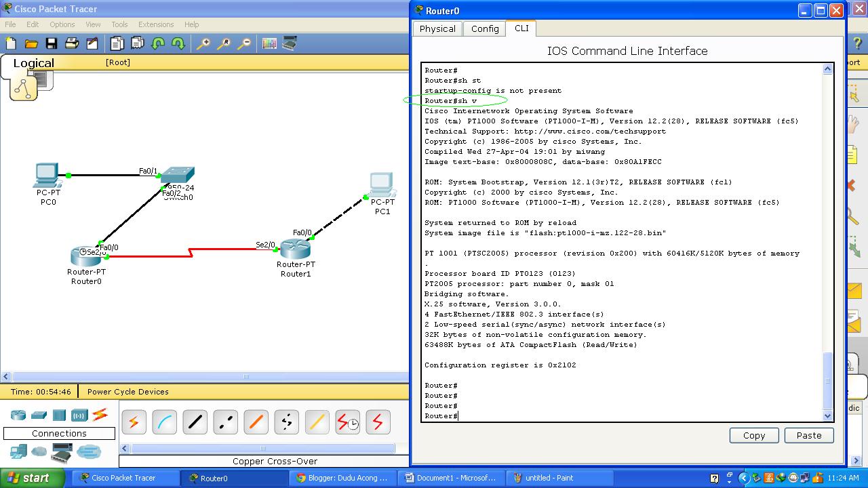Choose automatic connection type cable
Image resolution: width=868 pixels, height=488 pixels.
(134, 422)
